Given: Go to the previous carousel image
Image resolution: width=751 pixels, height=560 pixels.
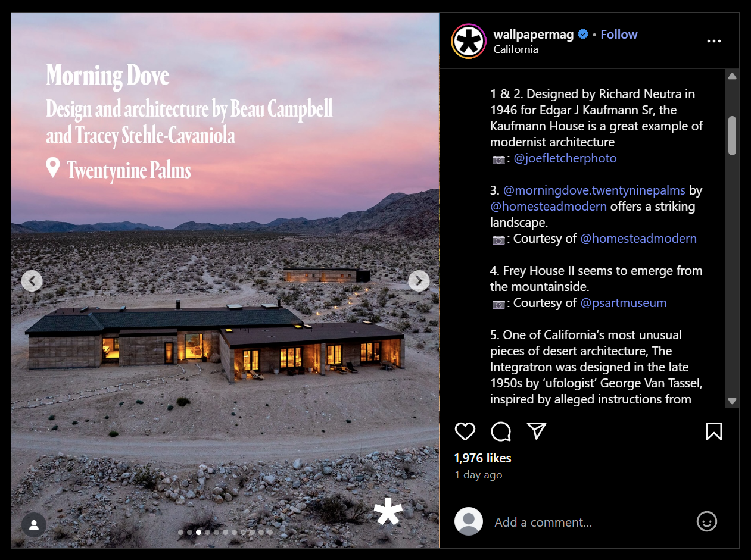Looking at the screenshot, I should [32, 281].
